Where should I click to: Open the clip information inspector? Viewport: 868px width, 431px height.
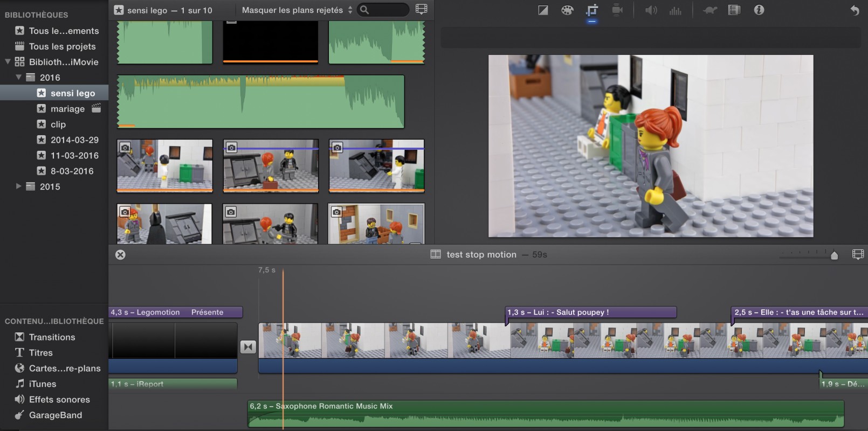click(x=759, y=10)
